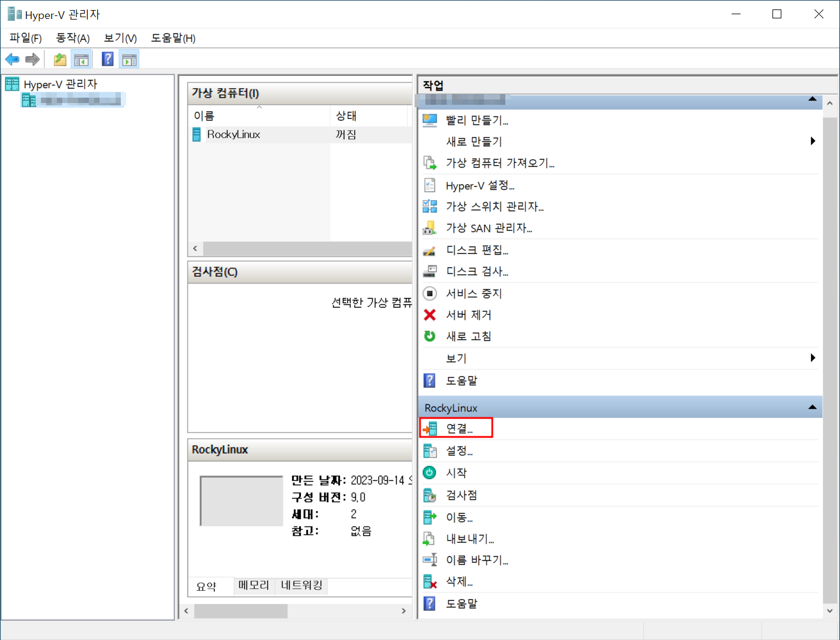
Task: Click the center pane right scroll arrow
Action: pyautogui.click(x=403, y=610)
